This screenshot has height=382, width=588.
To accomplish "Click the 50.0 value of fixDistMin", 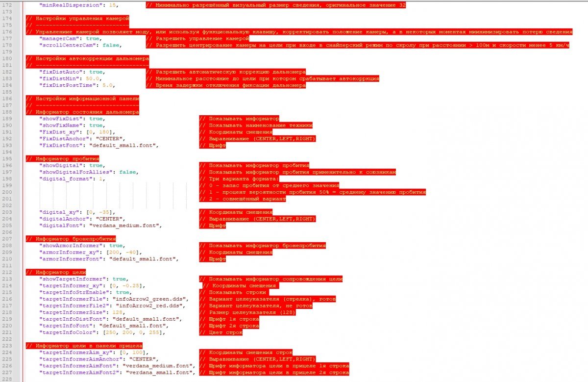I will pos(93,78).
